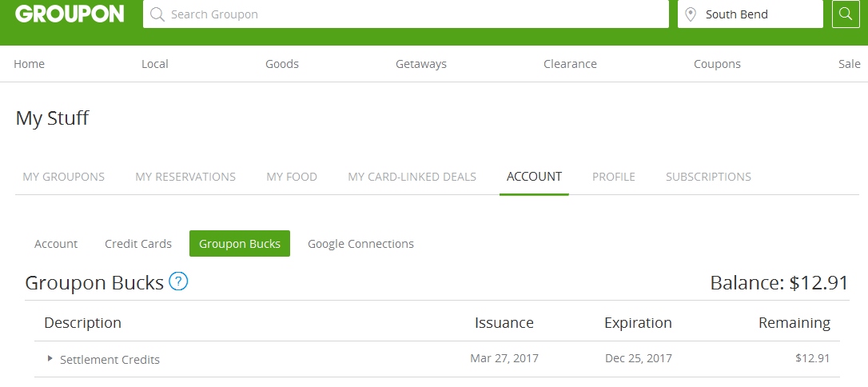Viewport: 868px width, 387px height.
Task: Click the green search magnifier button
Action: [846, 14]
